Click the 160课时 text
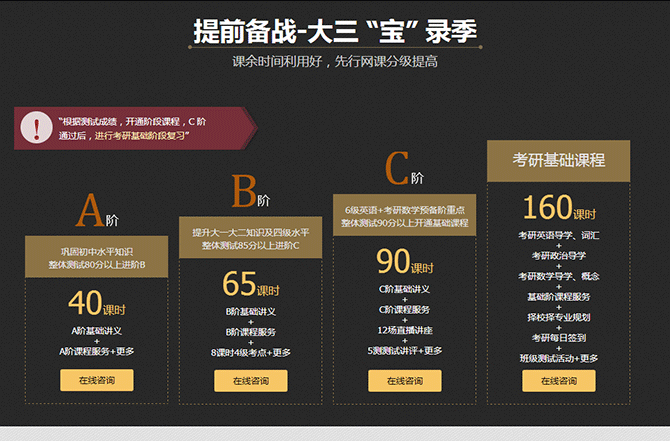This screenshot has width=670, height=441. [558, 209]
